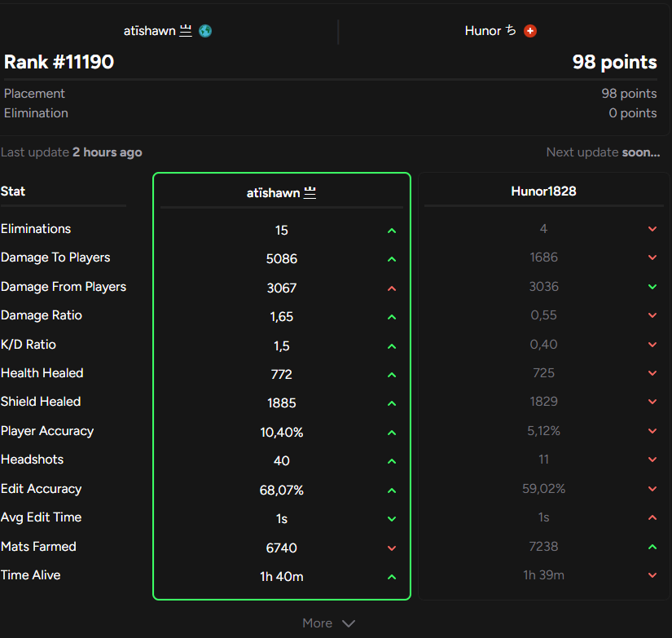Click Hunor1828's Avg Edit Time red up arrow
Viewport: 672px width, 638px height.
point(652,517)
